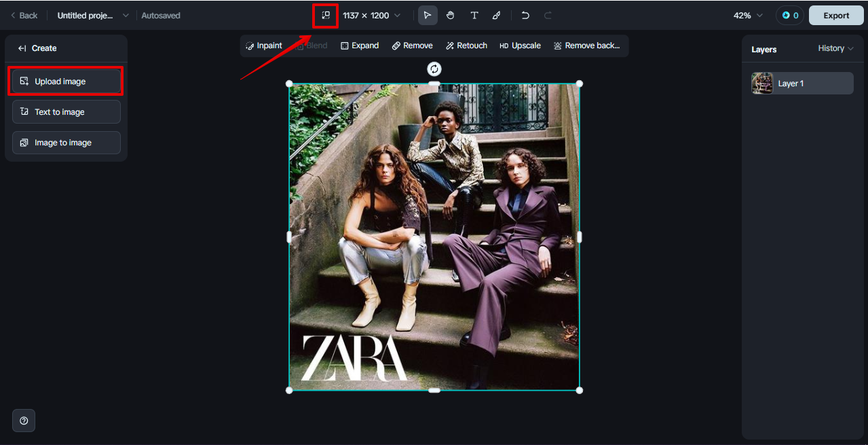Click the Layers panel title

[x=763, y=50]
